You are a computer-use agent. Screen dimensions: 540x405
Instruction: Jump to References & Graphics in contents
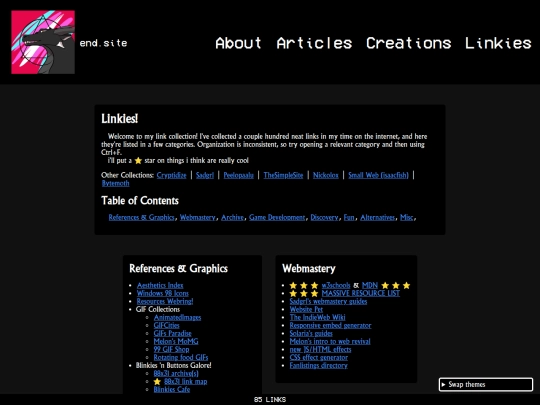[141, 217]
